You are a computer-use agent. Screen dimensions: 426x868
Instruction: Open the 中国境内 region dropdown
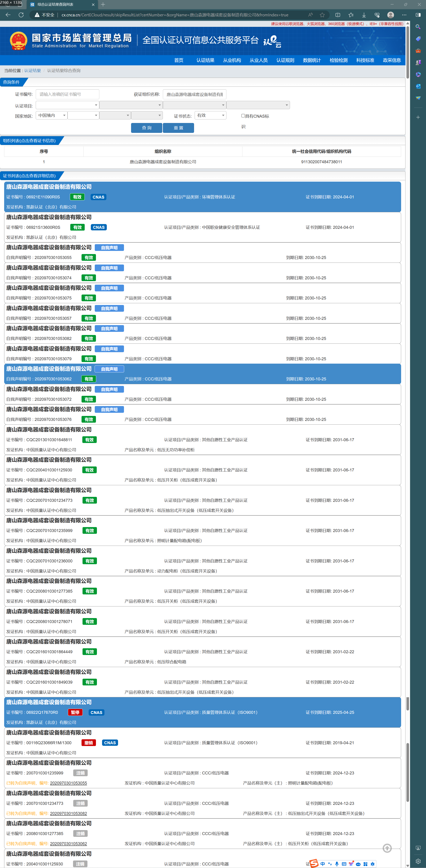tap(52, 115)
